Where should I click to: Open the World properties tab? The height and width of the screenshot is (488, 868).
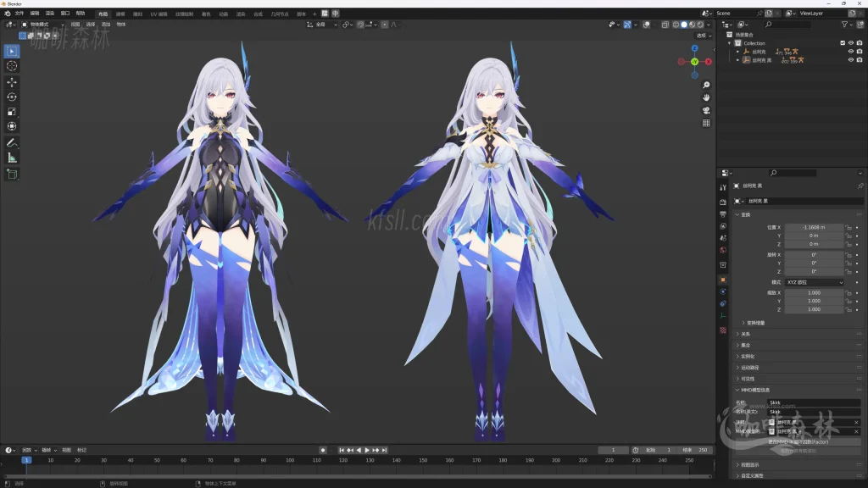tap(723, 250)
